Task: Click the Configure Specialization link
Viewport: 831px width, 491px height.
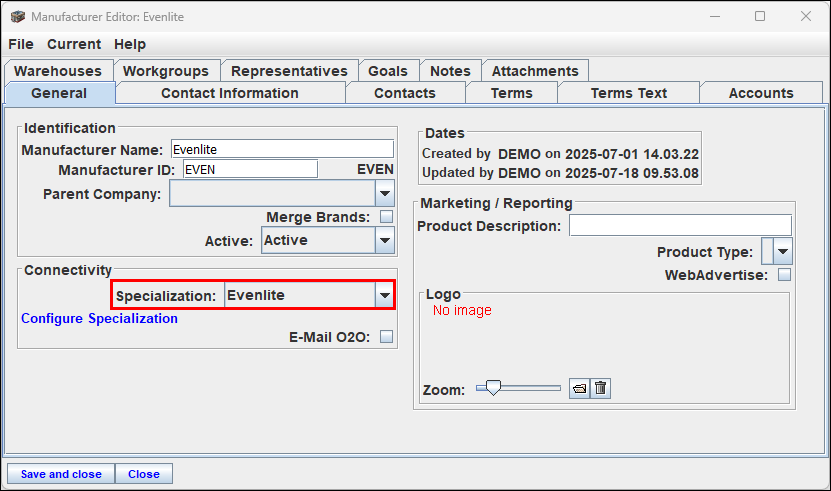Action: pos(100,318)
